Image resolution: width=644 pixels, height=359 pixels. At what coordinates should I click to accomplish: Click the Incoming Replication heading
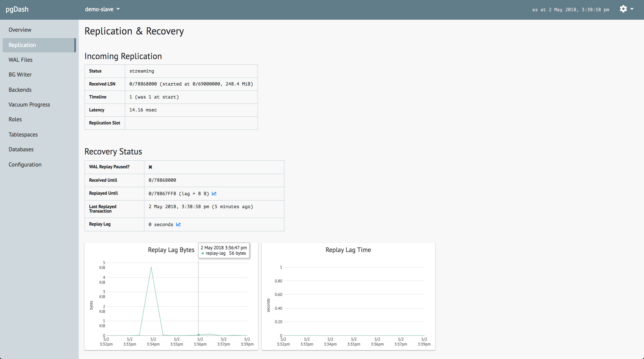point(123,56)
